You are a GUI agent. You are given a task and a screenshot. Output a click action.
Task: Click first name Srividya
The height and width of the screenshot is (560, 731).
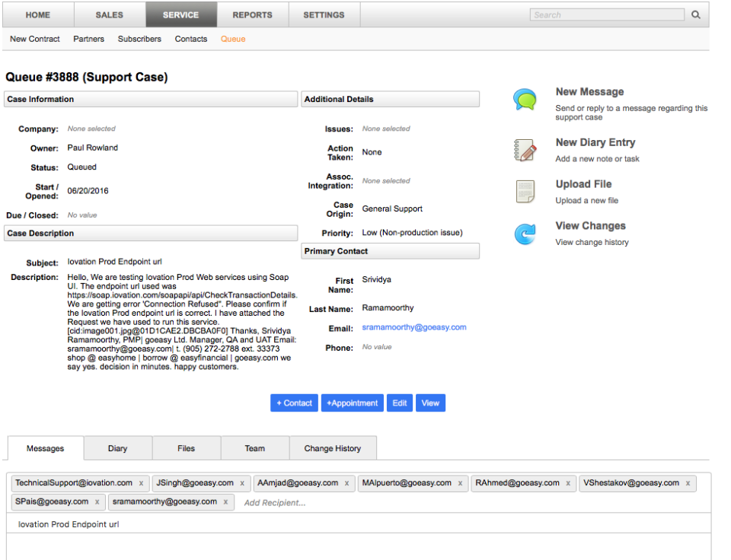pos(377,279)
